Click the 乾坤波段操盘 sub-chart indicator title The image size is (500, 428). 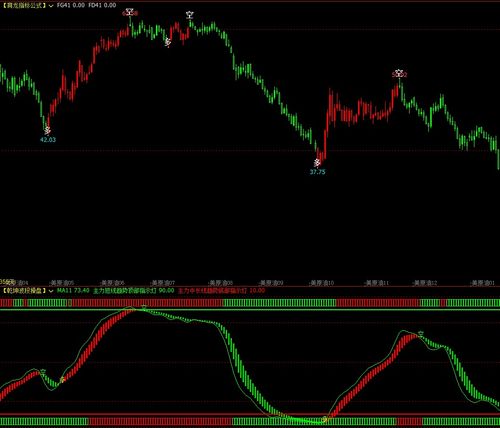point(24,291)
